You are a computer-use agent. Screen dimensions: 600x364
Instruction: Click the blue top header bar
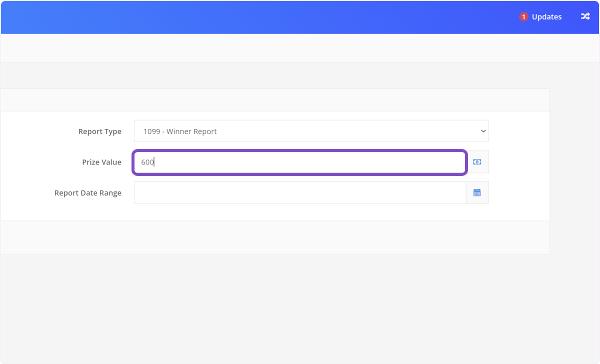click(x=250, y=17)
